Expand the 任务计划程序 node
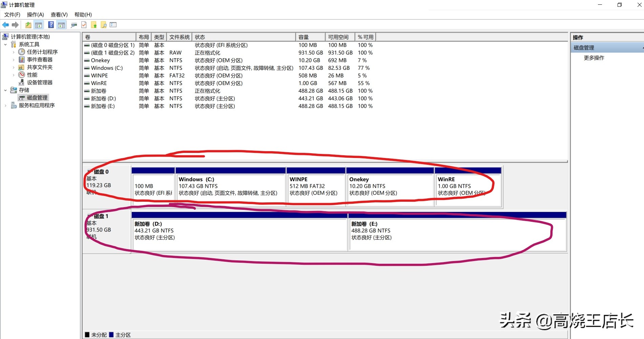 [14, 52]
